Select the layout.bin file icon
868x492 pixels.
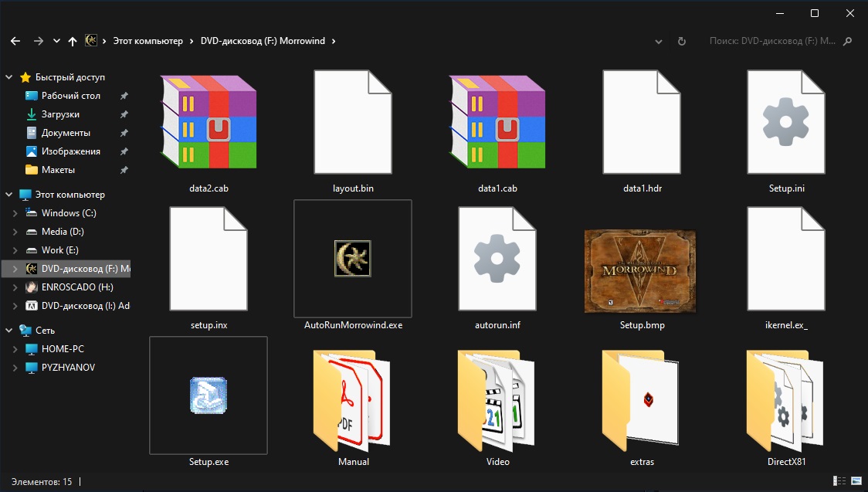(x=353, y=122)
